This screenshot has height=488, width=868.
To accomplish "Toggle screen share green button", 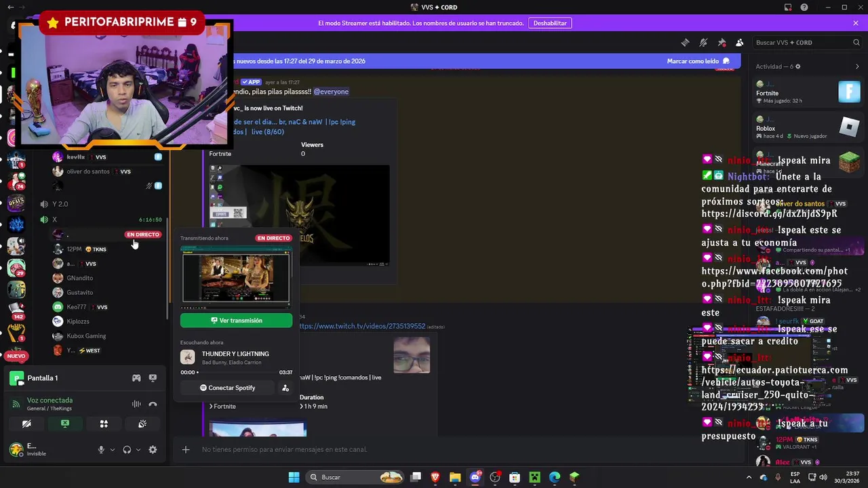I will (x=65, y=424).
